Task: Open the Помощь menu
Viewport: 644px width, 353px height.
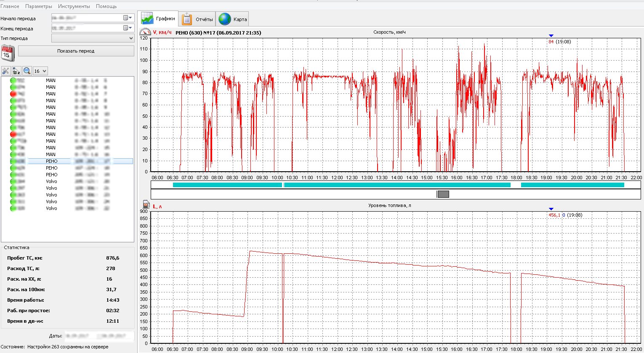Action: 106,6
